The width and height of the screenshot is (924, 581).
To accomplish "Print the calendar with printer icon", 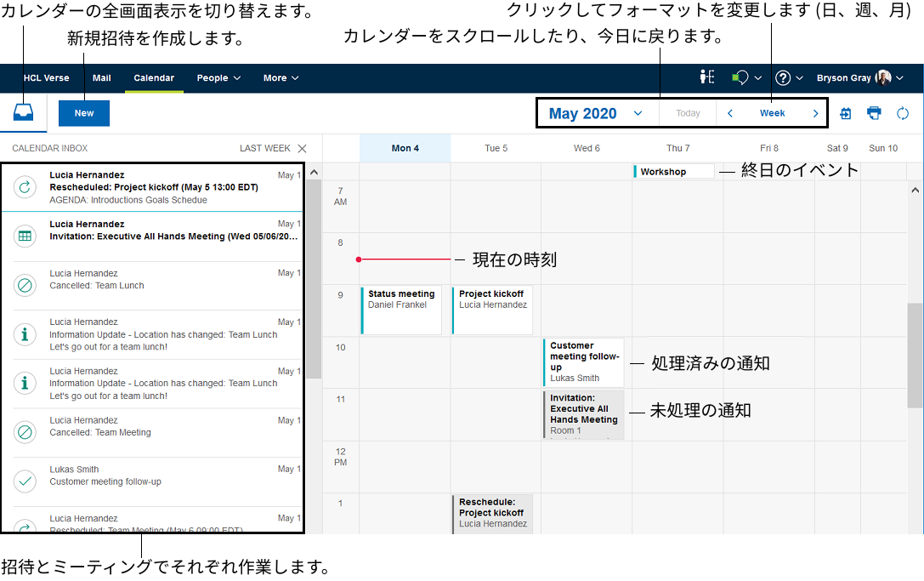I will coord(874,112).
